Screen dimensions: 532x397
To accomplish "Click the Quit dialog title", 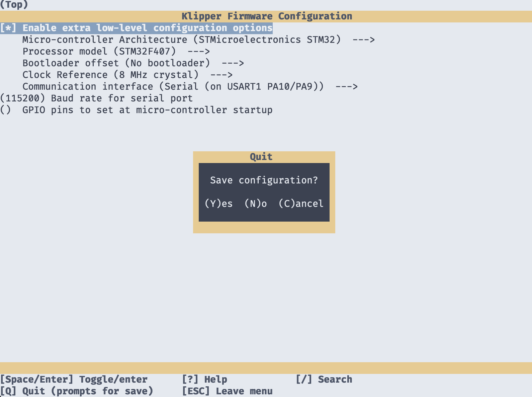I will (x=261, y=157).
